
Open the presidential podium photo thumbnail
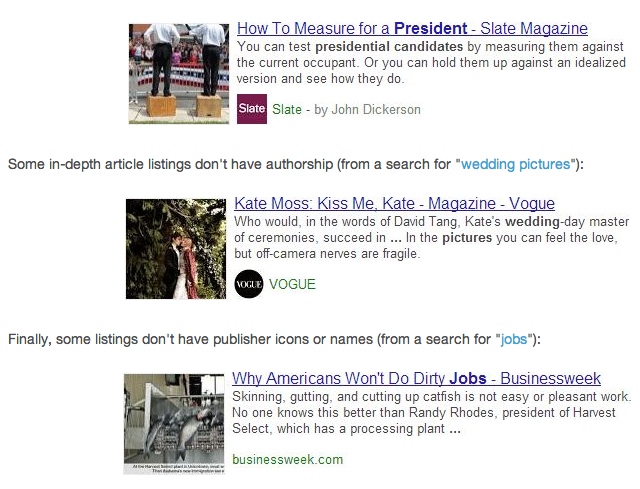[180, 74]
